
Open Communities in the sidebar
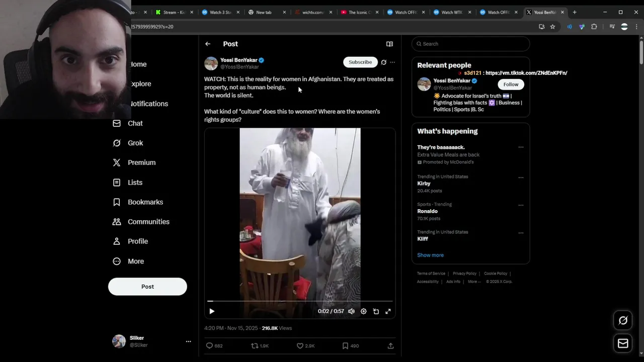141,222
